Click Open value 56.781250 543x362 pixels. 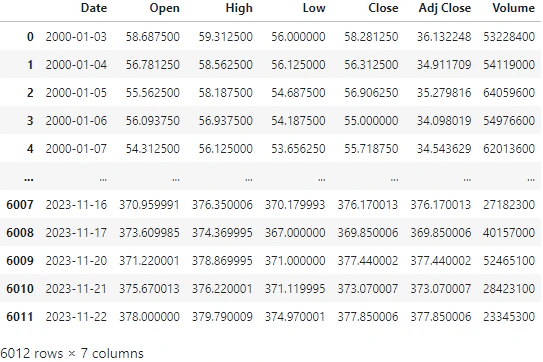(153, 65)
